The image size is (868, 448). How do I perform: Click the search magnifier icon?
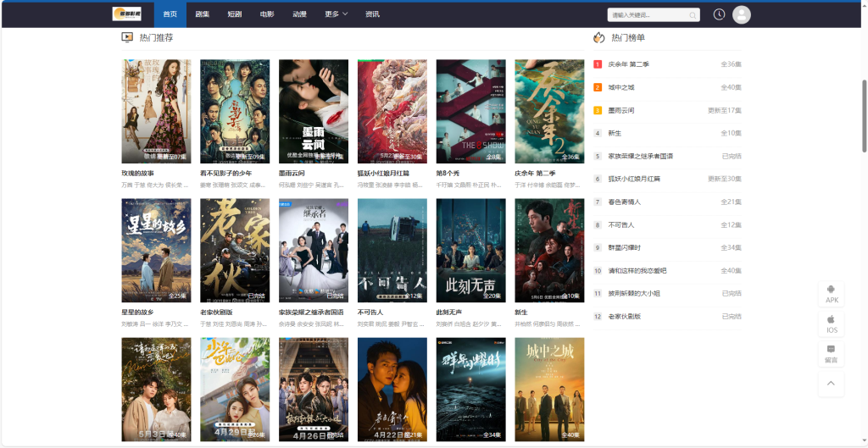(693, 15)
